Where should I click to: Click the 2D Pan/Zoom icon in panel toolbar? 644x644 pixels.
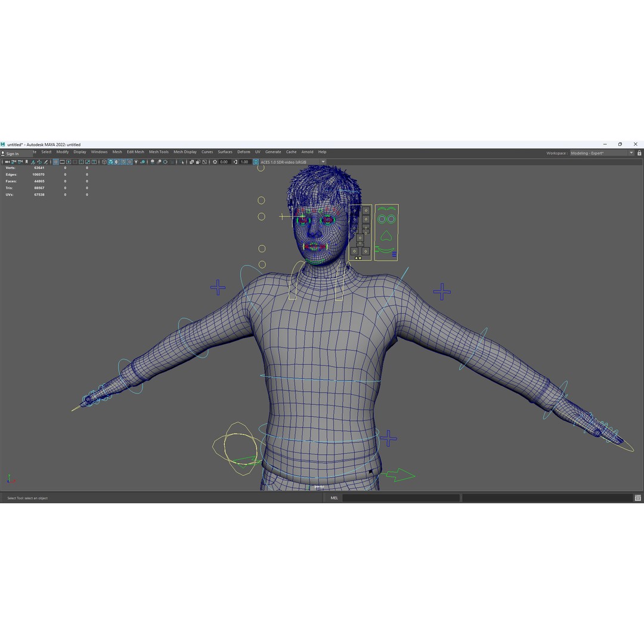pos(39,162)
